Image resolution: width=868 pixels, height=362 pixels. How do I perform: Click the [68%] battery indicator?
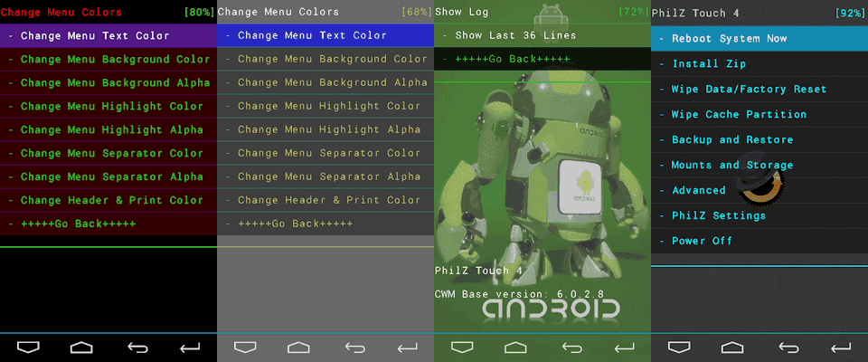pos(416,12)
